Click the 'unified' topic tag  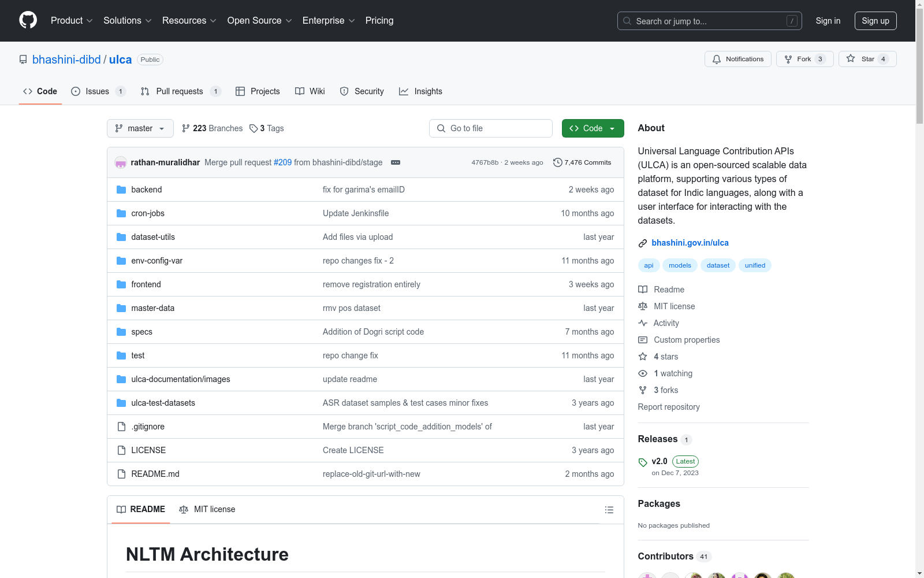click(x=755, y=265)
